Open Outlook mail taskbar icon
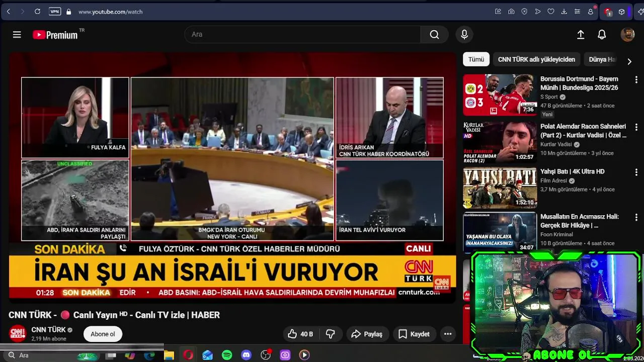644x362 pixels. click(x=207, y=355)
